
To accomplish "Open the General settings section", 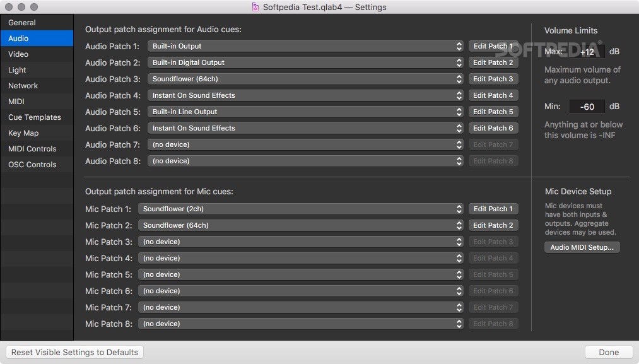I will (x=37, y=23).
